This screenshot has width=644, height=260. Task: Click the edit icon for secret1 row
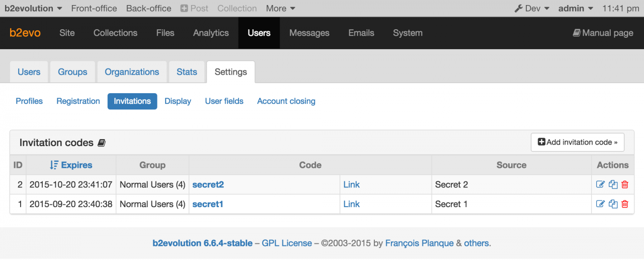[600, 204]
